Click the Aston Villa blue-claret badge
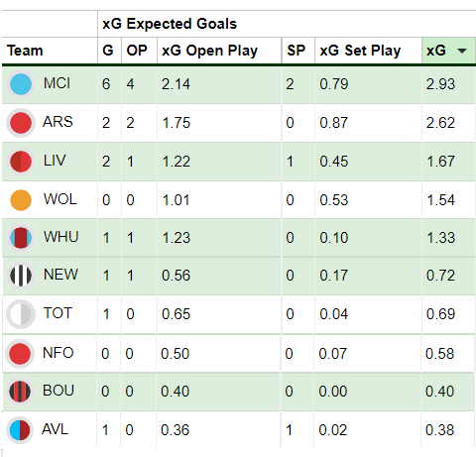 (20, 430)
